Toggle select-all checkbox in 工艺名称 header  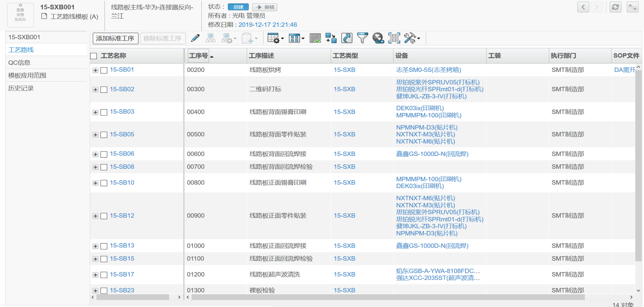[94, 56]
